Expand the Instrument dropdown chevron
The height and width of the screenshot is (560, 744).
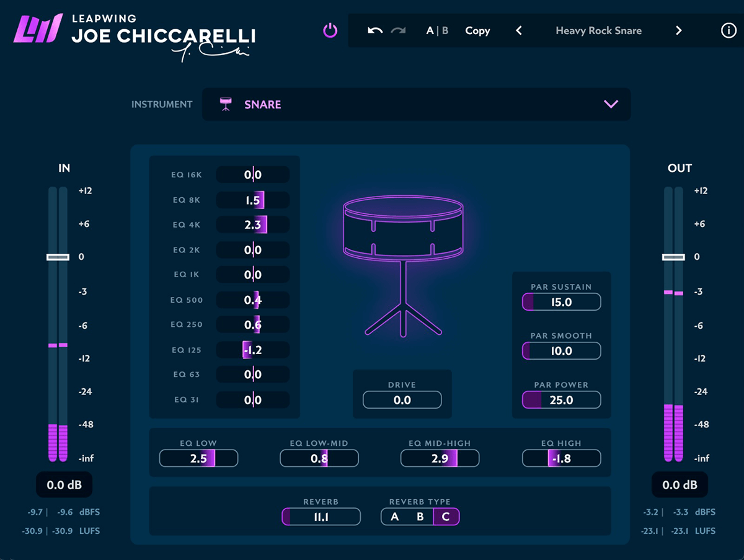tap(611, 104)
